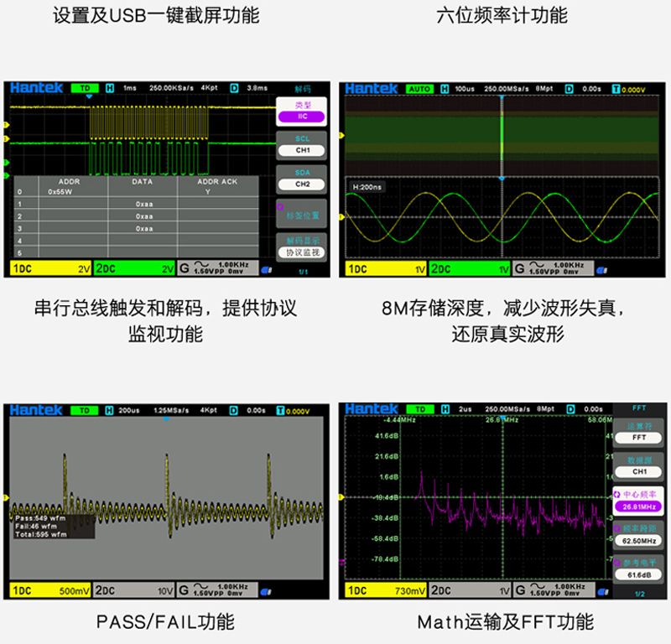Screen dimensions: 671x644
Task: Click the TD badge on the FFT screen
Action: (420, 409)
